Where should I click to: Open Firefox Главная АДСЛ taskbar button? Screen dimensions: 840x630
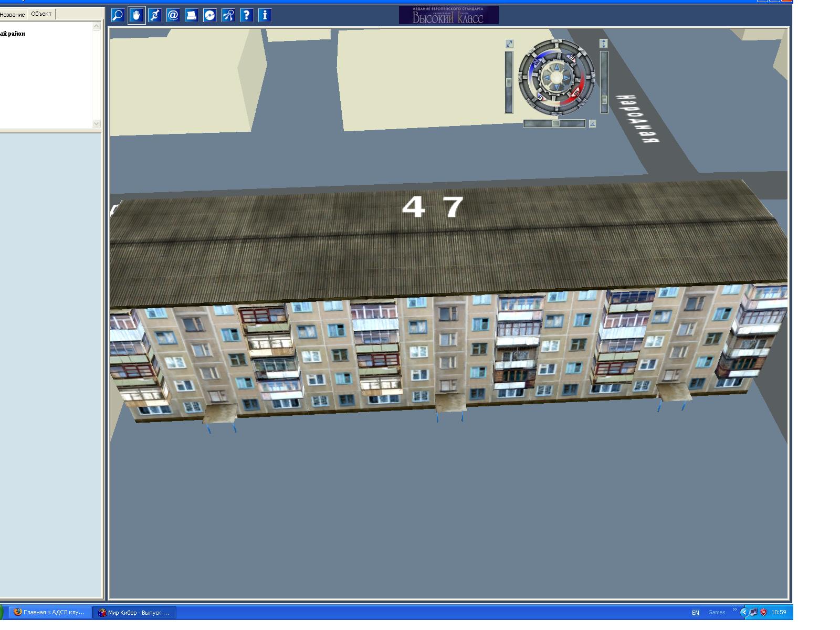pyautogui.click(x=49, y=612)
